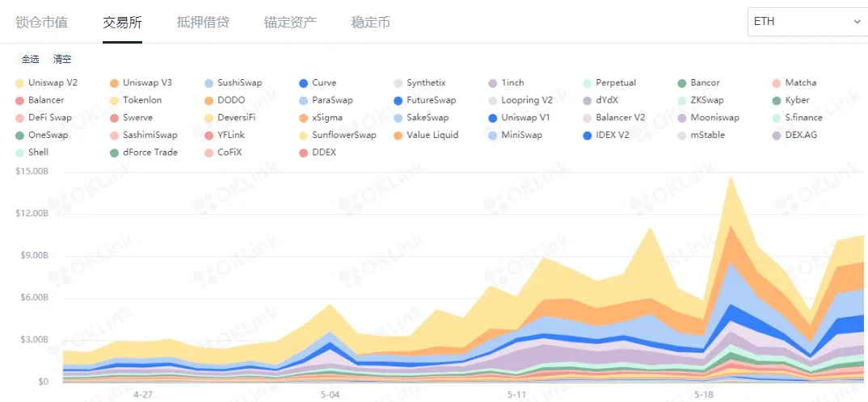Viewport: 868px width, 402px height.
Task: Switch to the 锁仓市值 tab
Action: pyautogui.click(x=40, y=23)
